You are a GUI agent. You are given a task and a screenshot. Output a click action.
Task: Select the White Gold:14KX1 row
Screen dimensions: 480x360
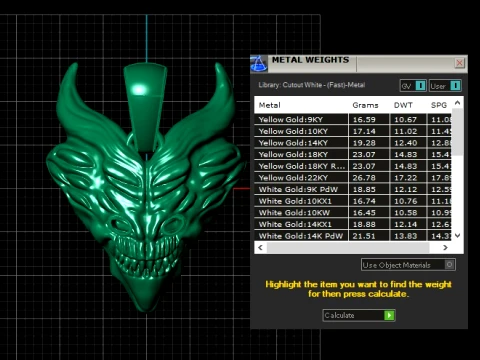(x=353, y=224)
